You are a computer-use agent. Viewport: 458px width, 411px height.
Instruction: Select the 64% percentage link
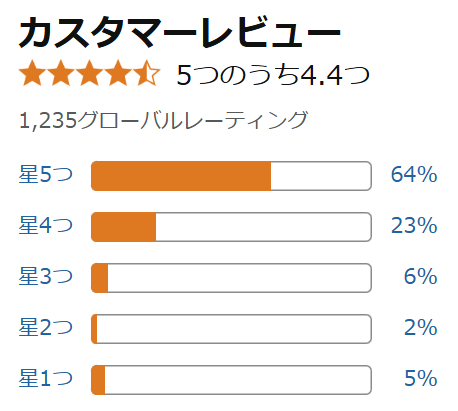point(414,174)
